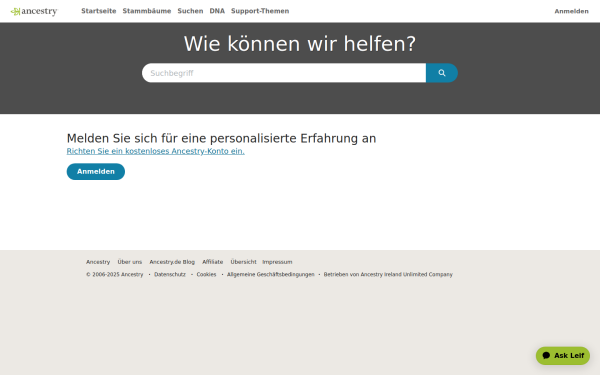Open the Impressum footer link

[x=277, y=262]
